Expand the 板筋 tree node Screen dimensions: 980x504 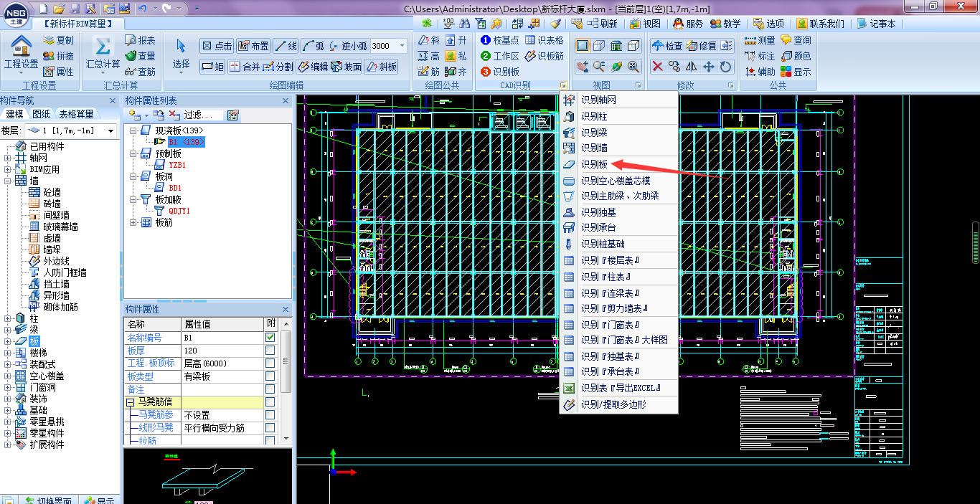pos(133,223)
